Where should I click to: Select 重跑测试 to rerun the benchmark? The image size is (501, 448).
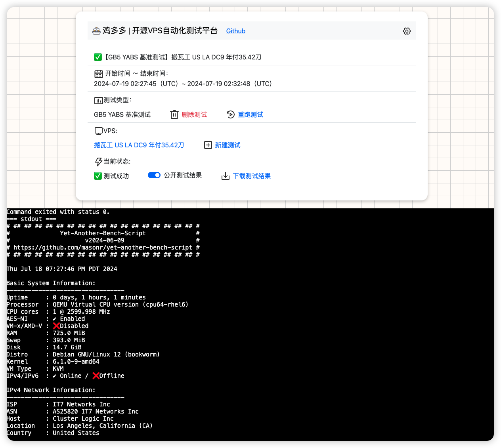coord(250,114)
